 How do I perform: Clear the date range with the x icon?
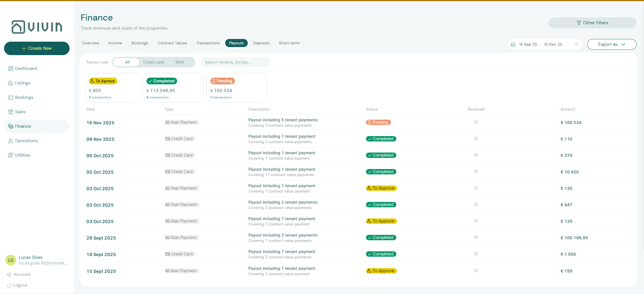(577, 44)
